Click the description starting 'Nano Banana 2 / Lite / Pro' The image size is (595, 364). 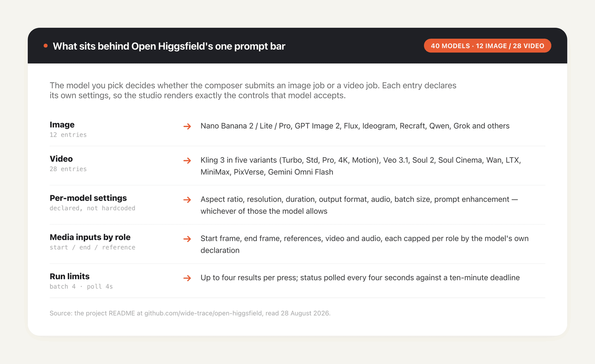point(355,126)
